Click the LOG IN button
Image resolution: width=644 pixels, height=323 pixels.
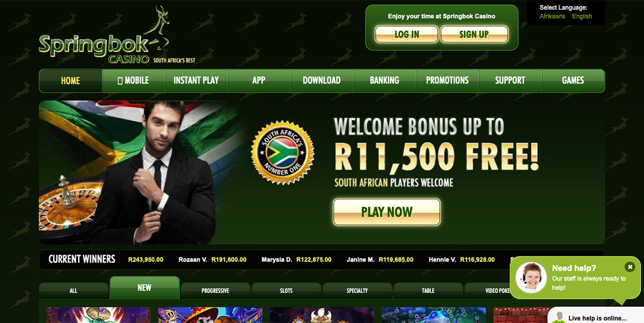coord(406,34)
